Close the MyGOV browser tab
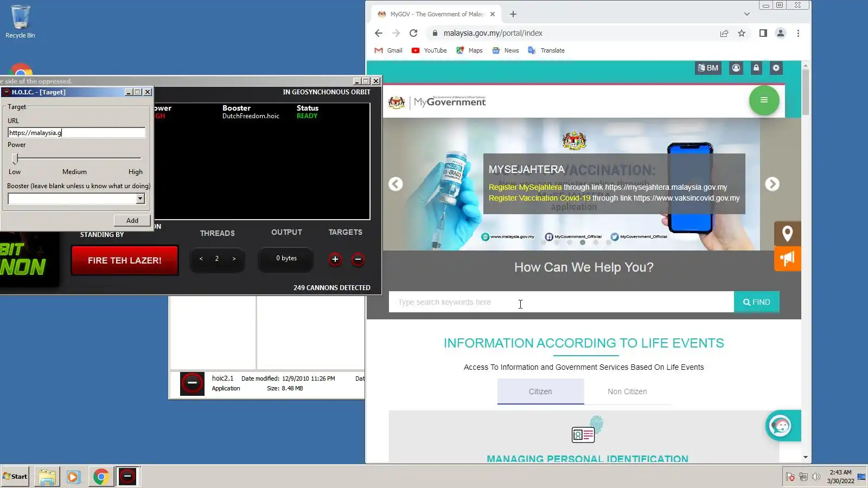The height and width of the screenshot is (488, 868). pos(493,14)
